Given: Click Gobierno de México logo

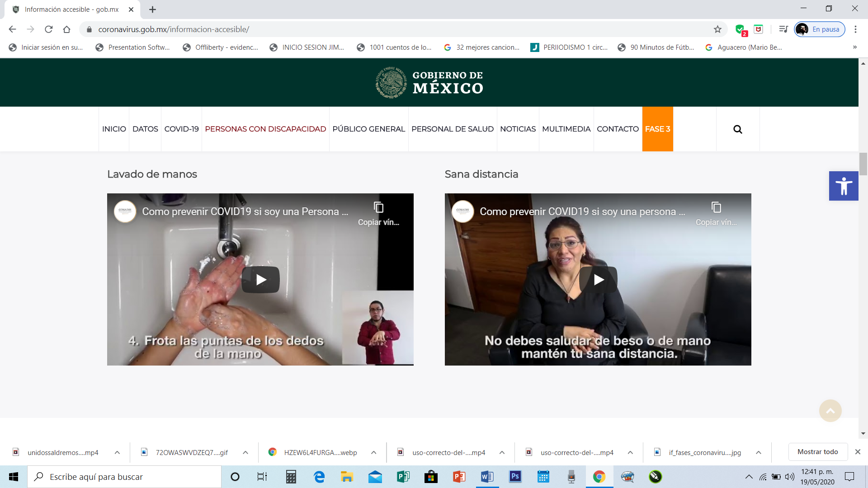Looking at the screenshot, I should pos(429,83).
